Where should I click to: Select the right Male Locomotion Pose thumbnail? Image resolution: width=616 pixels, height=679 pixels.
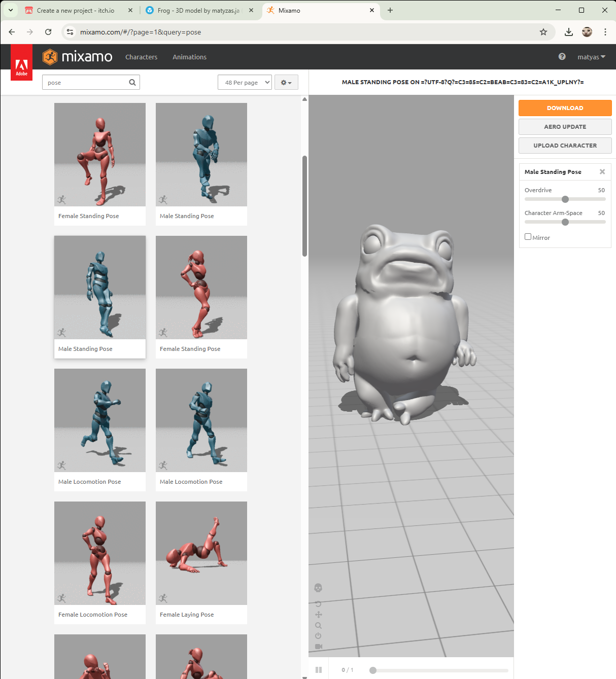201,420
